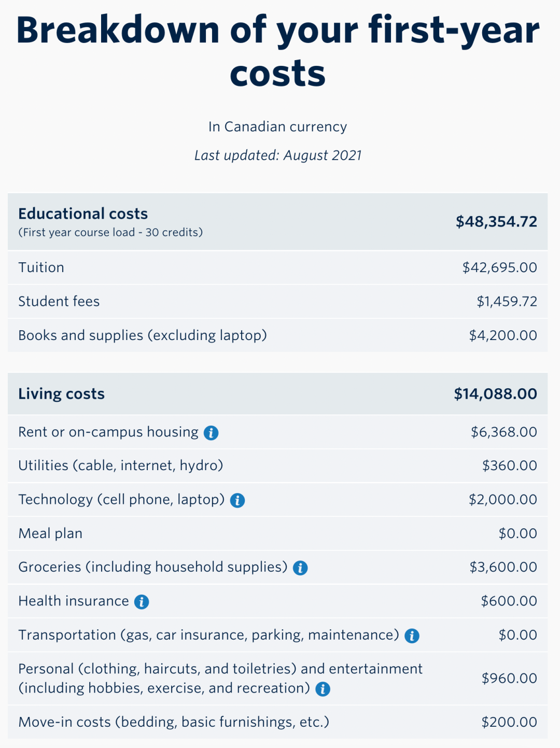The image size is (560, 748).
Task: Select Books and supplies row text
Action: 143,335
